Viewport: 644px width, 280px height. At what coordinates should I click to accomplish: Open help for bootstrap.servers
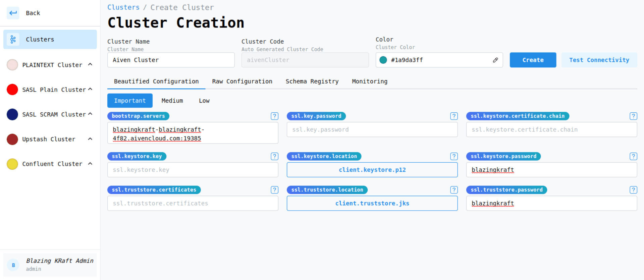click(274, 116)
